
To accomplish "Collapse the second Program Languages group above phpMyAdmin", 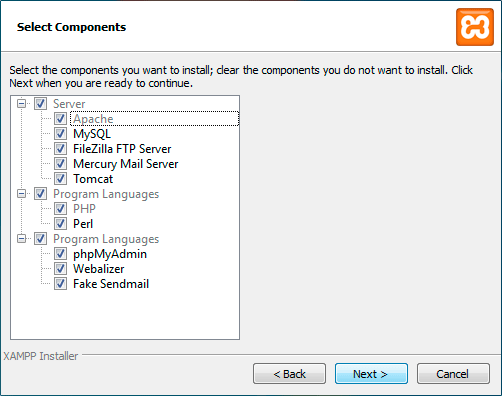I will [x=21, y=239].
